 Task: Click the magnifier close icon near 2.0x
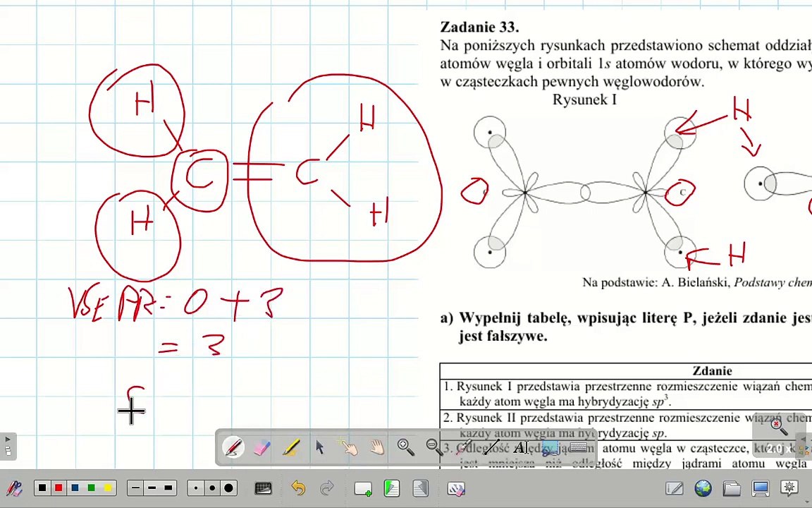click(x=778, y=427)
